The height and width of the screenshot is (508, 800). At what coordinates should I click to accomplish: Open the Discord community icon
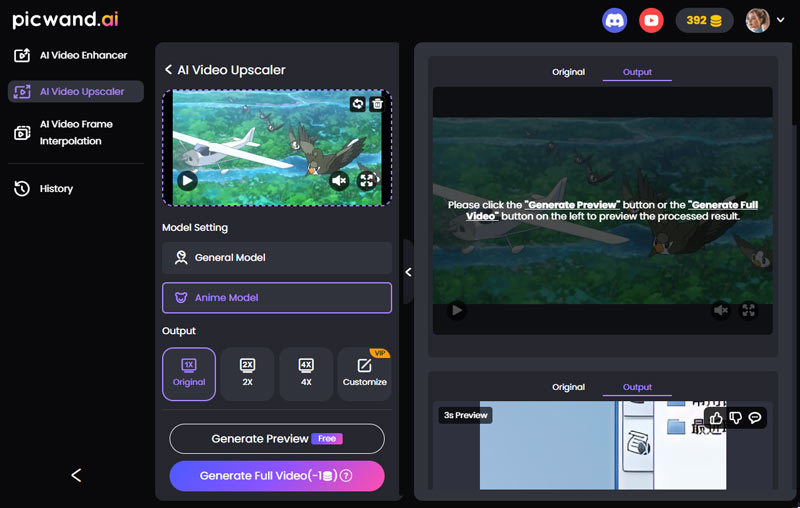(x=615, y=20)
